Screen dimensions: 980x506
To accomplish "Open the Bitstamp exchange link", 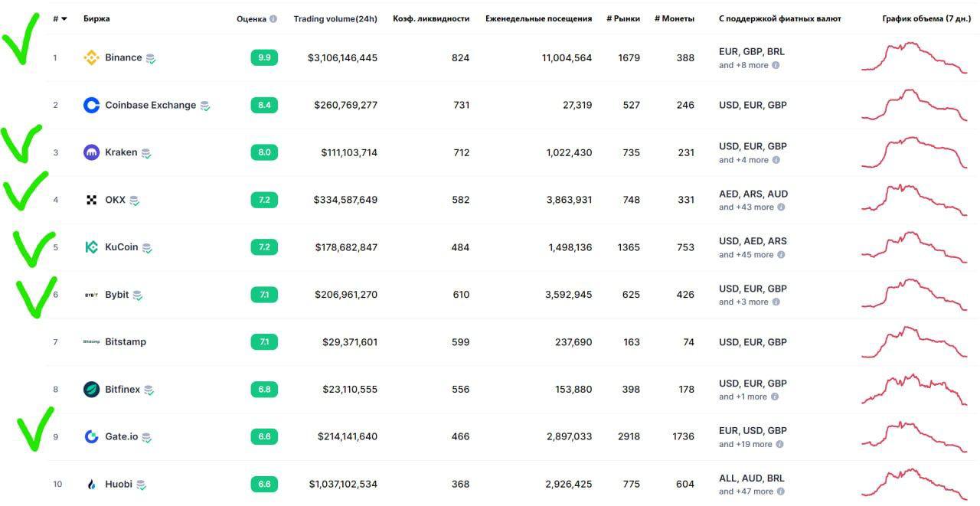I will coord(125,342).
